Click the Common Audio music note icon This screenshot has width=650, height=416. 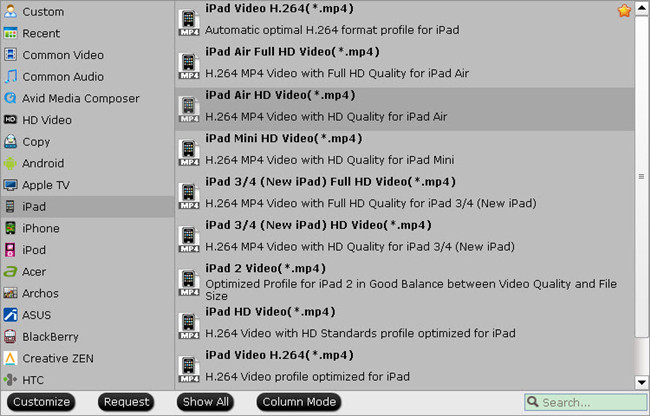click(x=10, y=77)
